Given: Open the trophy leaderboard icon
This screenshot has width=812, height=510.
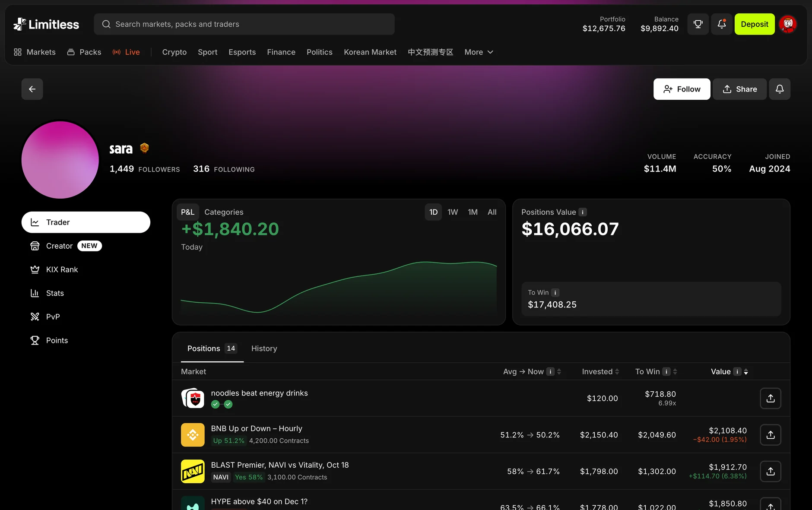Looking at the screenshot, I should (698, 24).
